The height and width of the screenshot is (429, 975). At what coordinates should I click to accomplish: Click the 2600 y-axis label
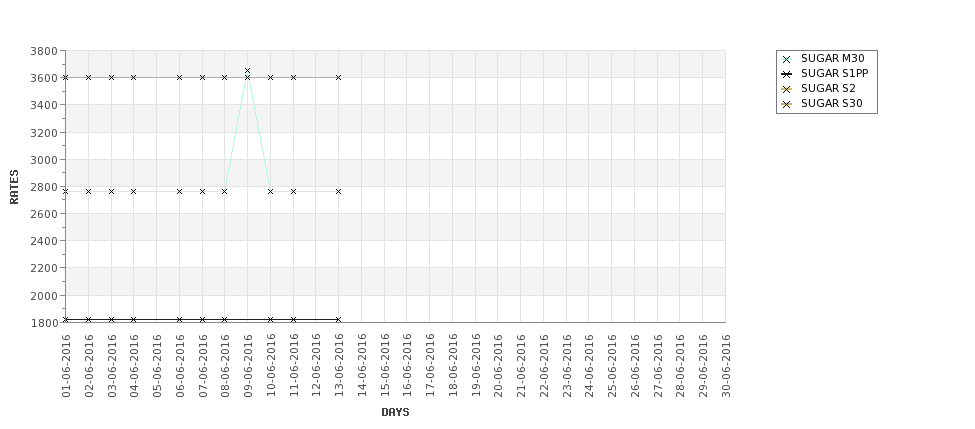pyautogui.click(x=44, y=214)
